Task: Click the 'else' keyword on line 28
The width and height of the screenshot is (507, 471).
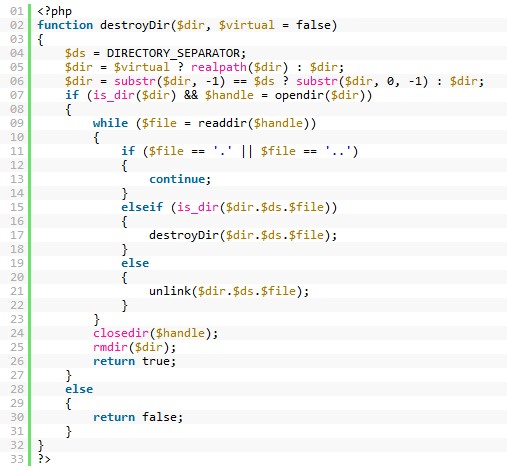Action: [x=79, y=389]
